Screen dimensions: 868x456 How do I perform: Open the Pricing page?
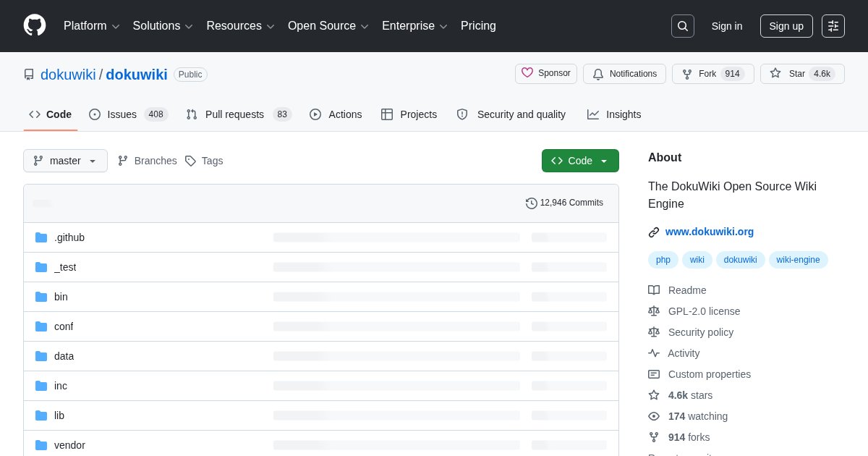point(478,26)
